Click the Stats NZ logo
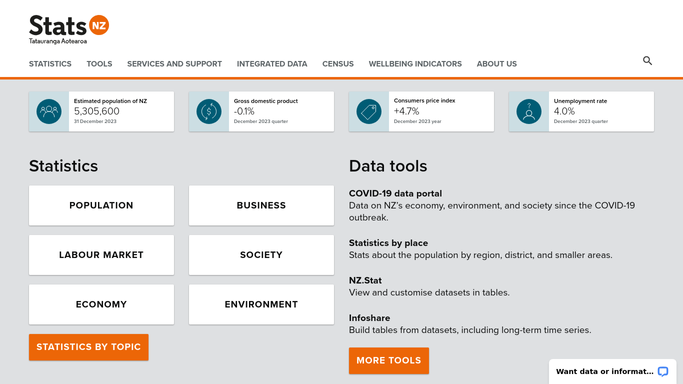The image size is (683, 384). [69, 30]
